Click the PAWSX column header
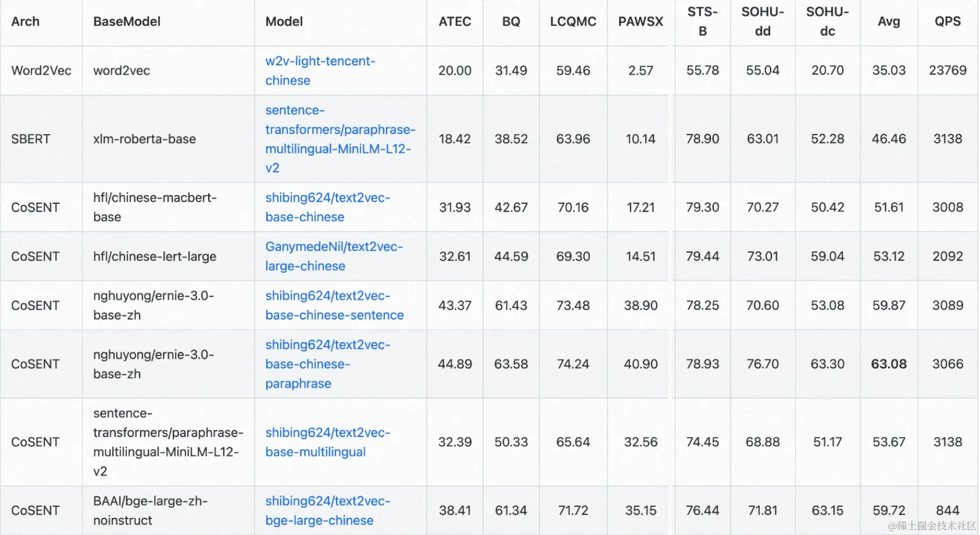The height and width of the screenshot is (535, 980). [x=641, y=22]
